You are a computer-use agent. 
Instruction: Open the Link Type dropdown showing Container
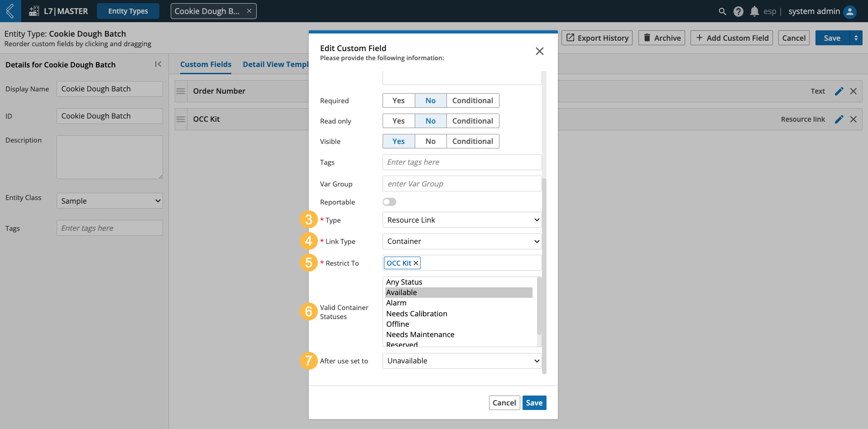pyautogui.click(x=462, y=241)
